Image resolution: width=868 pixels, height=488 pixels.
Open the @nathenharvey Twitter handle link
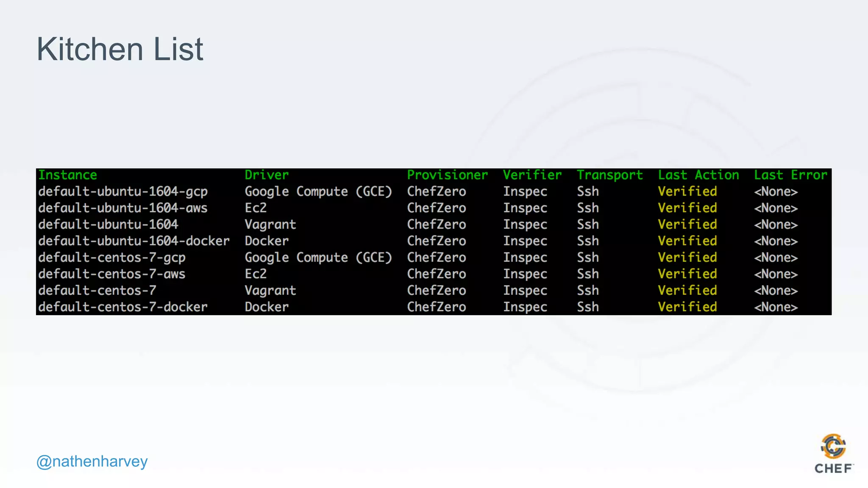pyautogui.click(x=92, y=461)
